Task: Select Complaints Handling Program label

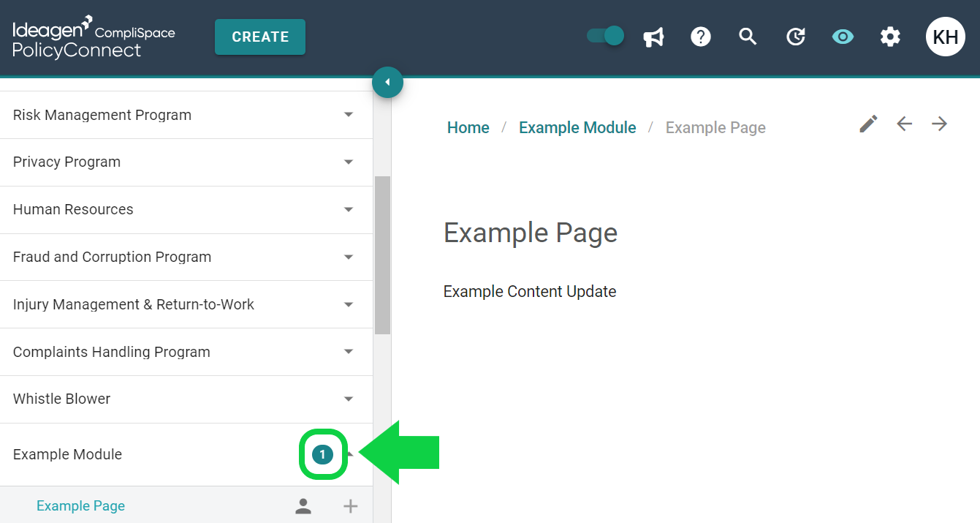Action: (112, 352)
